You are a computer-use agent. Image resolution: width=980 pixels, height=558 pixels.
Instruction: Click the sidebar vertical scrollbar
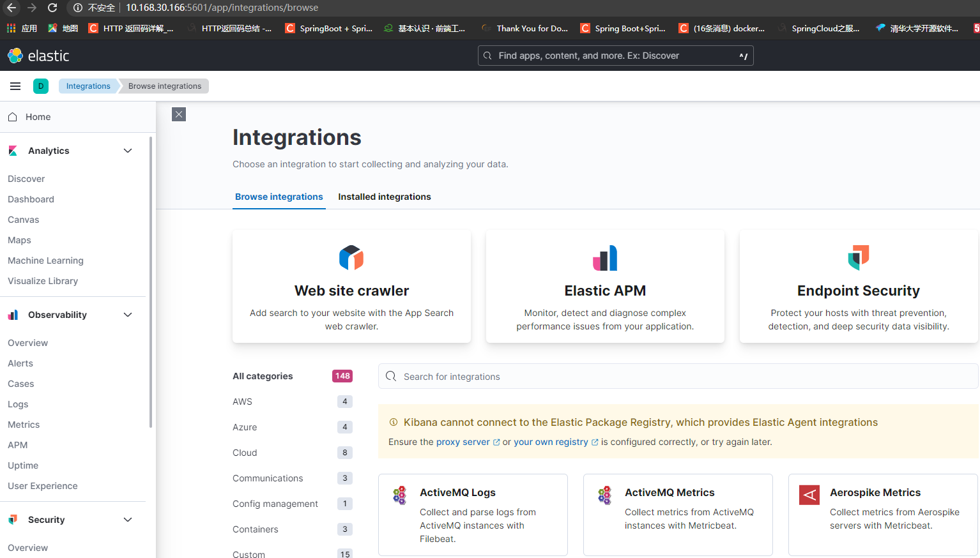tap(151, 282)
